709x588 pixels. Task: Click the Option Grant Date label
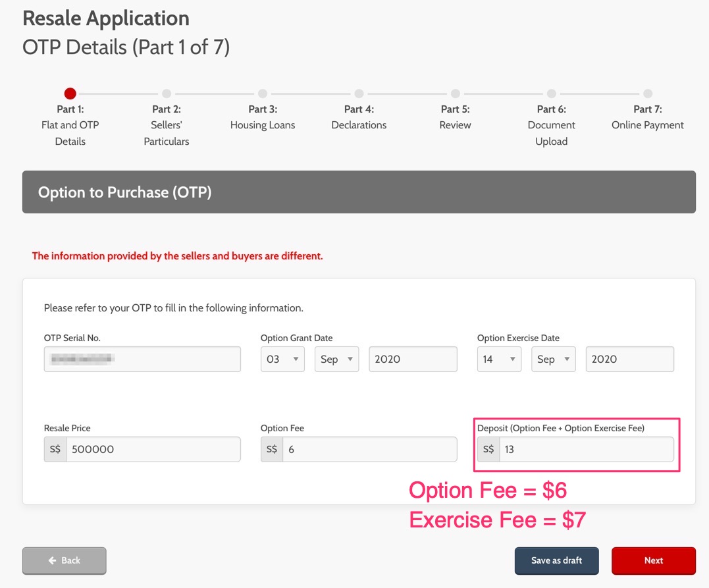(x=297, y=338)
